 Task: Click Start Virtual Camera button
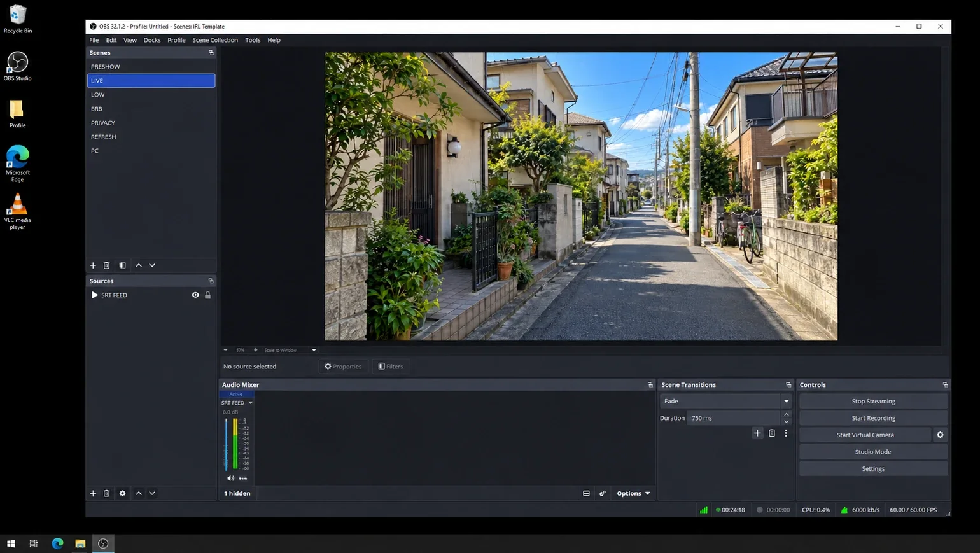865,435
